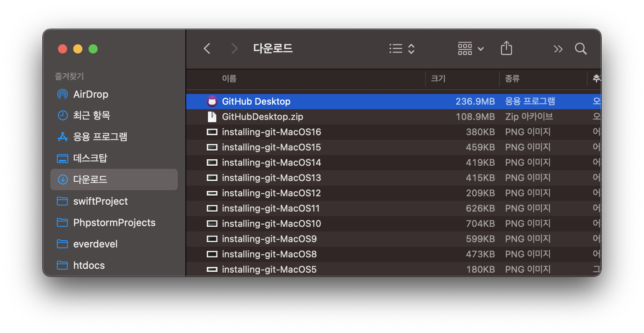This screenshot has height=333, width=644.
Task: Click the Share toolbar icon
Action: coord(506,48)
